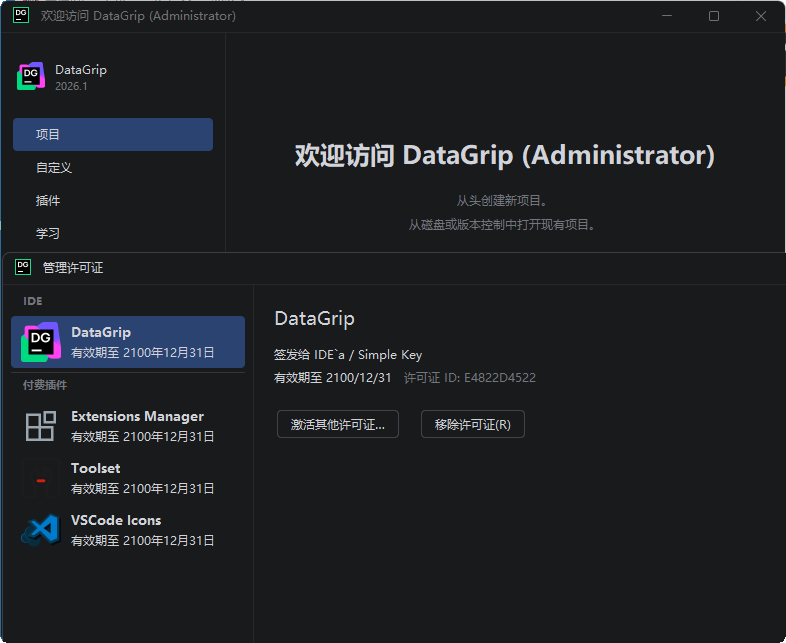Screen dimensions: 786x643
Task: Click the 移除许可证(R) button
Action: click(x=472, y=424)
